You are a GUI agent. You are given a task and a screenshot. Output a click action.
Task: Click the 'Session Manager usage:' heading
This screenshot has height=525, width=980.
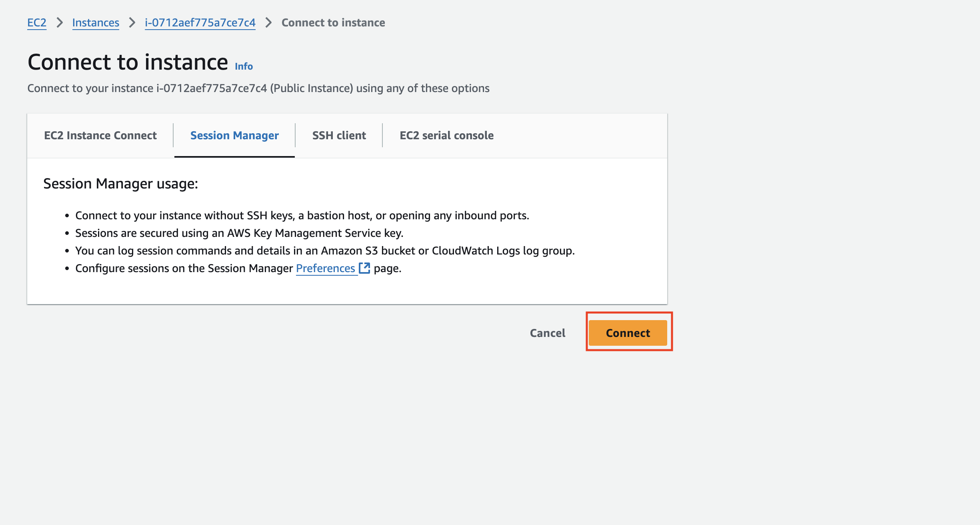pyautogui.click(x=120, y=184)
